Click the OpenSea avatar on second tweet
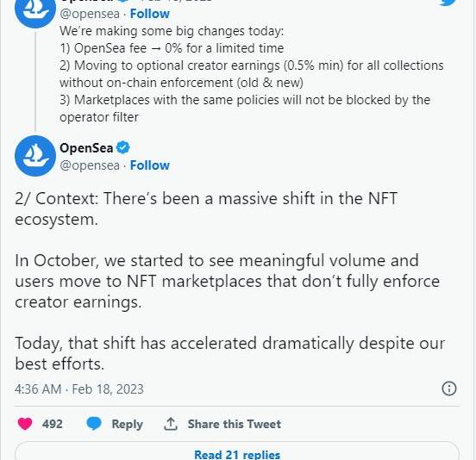Viewport: 476px width, 460px height. [x=35, y=156]
